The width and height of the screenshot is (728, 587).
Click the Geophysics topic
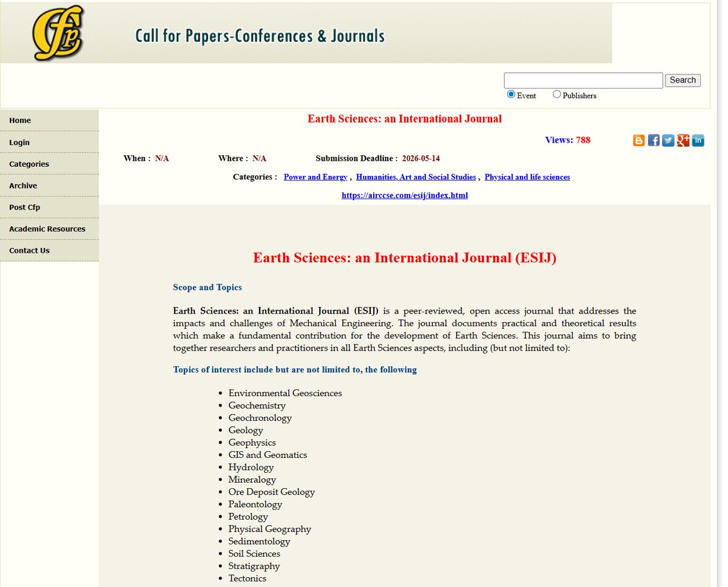(x=252, y=443)
